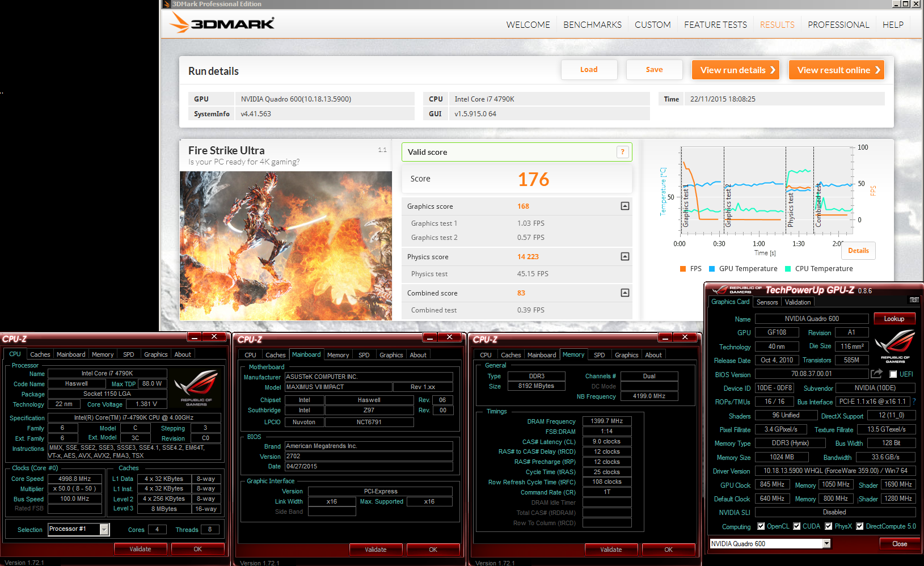Close the CPU-Z Mainboard window with its X
Screen dimensions: 924x566
pyautogui.click(x=449, y=337)
